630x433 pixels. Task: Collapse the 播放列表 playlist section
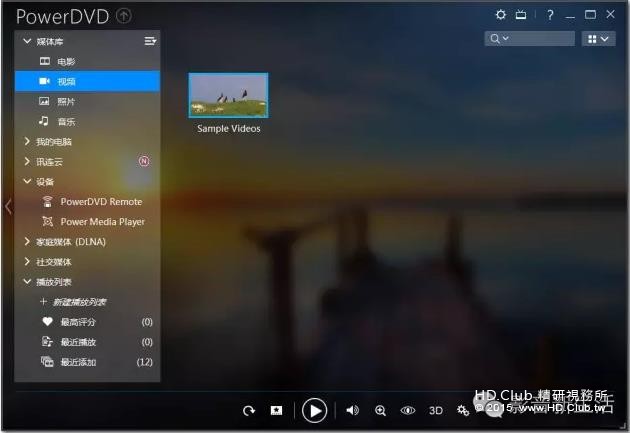(27, 282)
